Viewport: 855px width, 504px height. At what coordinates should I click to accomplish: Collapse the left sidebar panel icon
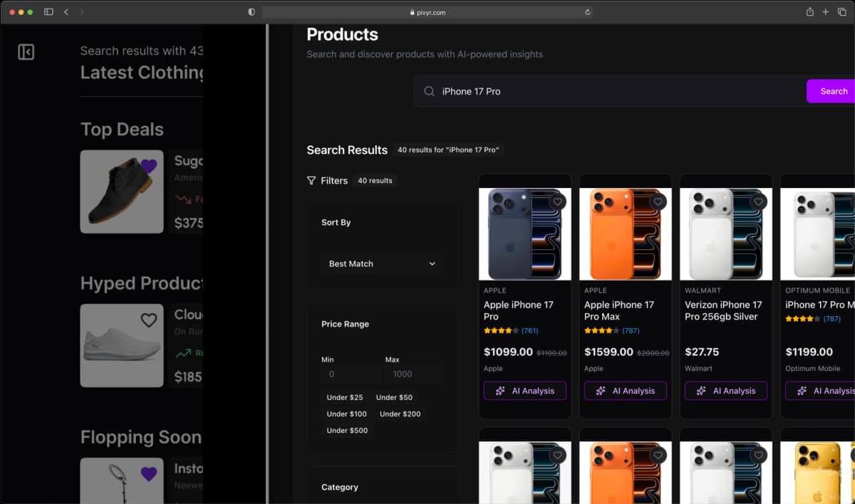click(26, 52)
